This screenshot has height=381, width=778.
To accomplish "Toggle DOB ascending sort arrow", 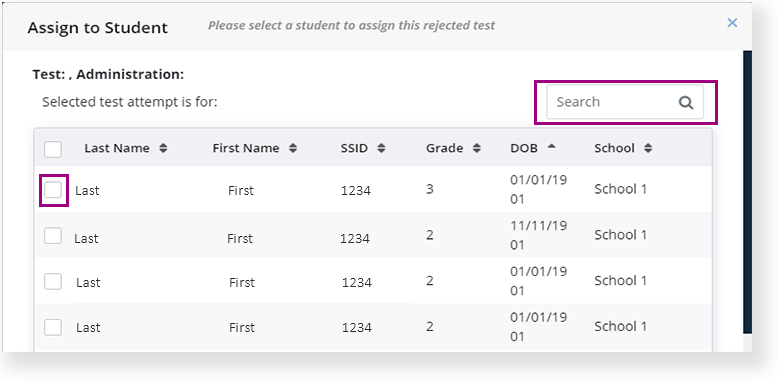I will pyautogui.click(x=552, y=146).
